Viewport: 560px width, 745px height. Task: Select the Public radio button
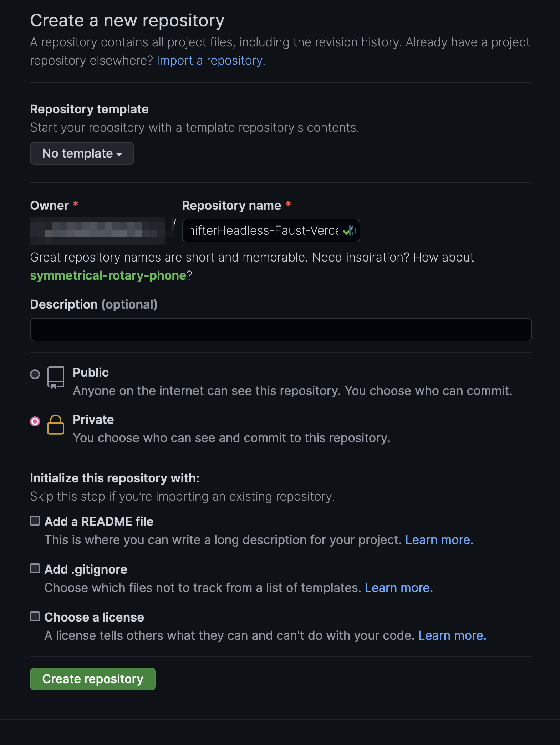click(x=35, y=374)
